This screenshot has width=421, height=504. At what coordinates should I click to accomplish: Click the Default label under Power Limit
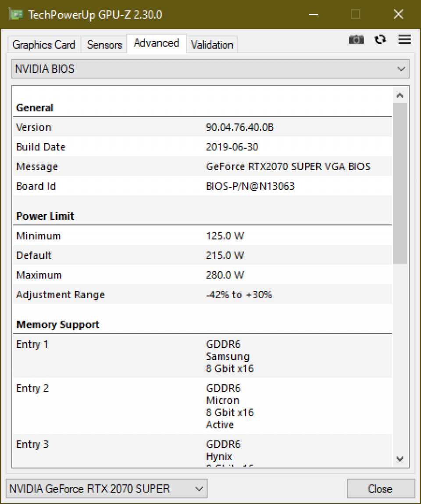tap(34, 255)
